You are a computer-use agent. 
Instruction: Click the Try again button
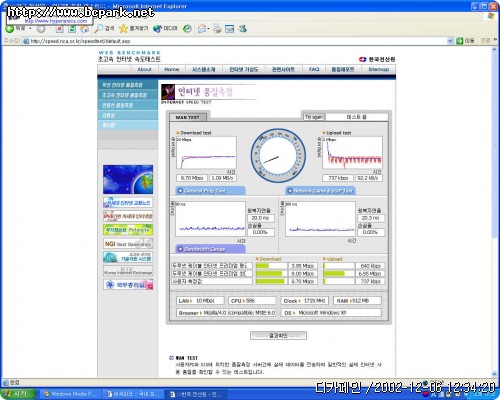click(313, 117)
